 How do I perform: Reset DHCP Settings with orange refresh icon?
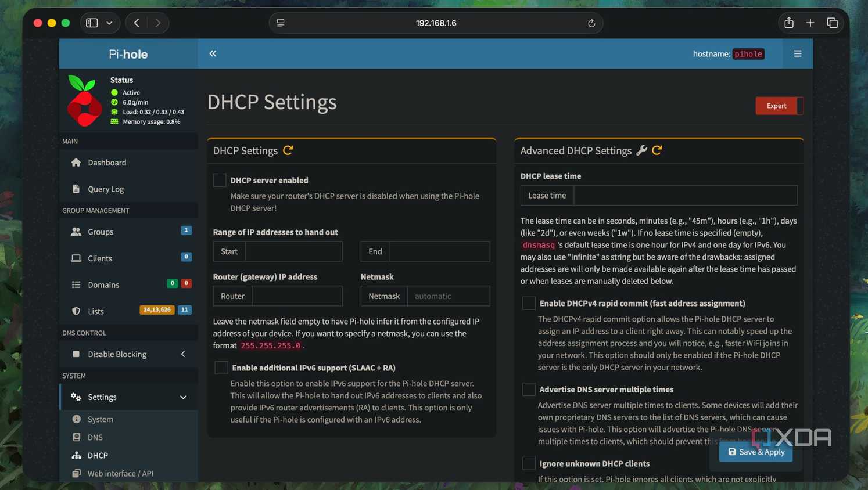[x=288, y=150]
